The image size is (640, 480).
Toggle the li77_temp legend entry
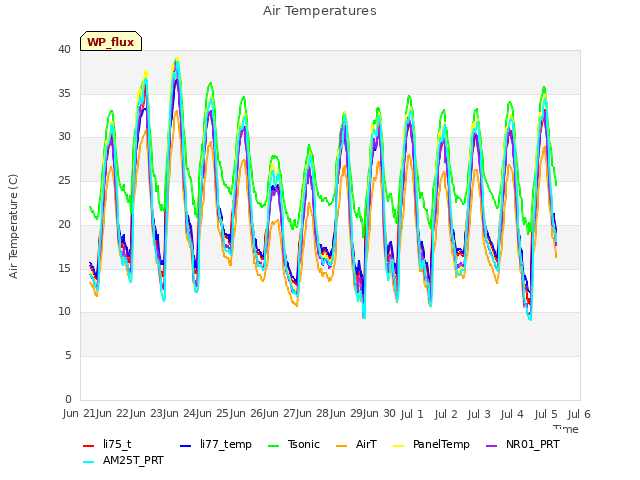[x=216, y=444]
